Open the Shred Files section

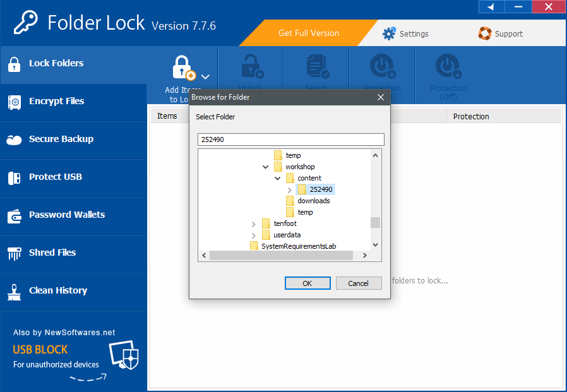click(73, 254)
